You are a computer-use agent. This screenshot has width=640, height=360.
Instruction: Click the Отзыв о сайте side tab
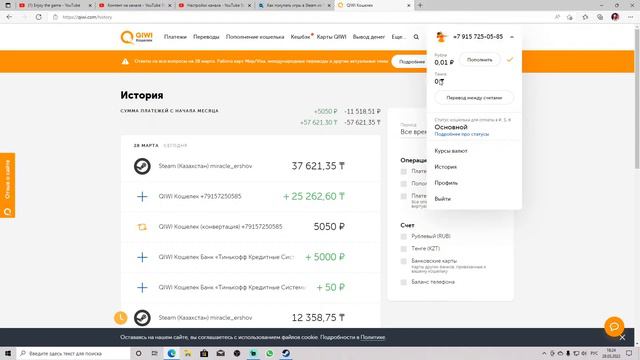[x=7, y=185]
